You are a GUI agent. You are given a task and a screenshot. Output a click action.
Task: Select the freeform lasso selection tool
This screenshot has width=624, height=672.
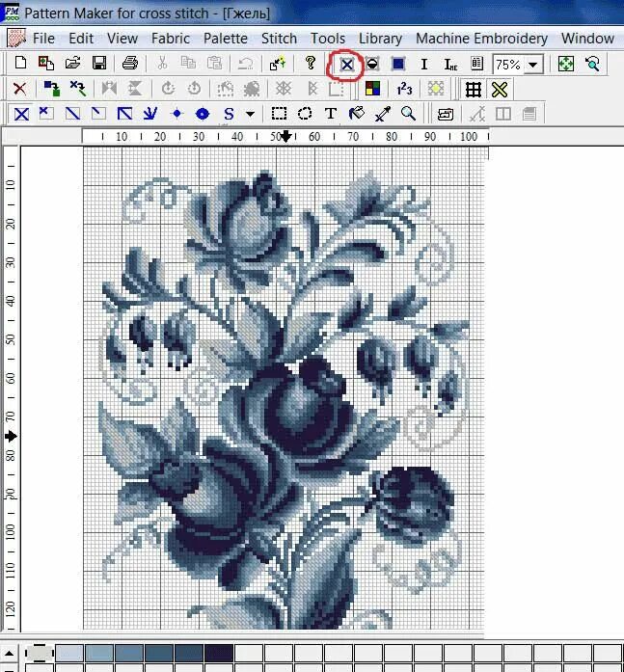click(x=305, y=114)
